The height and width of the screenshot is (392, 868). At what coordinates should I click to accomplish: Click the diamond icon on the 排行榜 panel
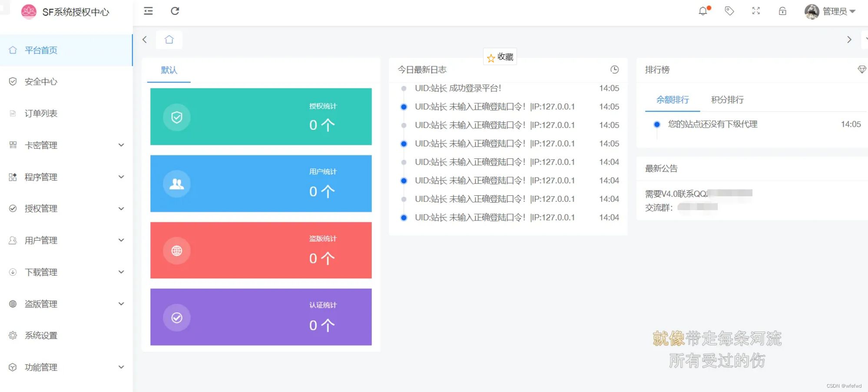point(862,69)
